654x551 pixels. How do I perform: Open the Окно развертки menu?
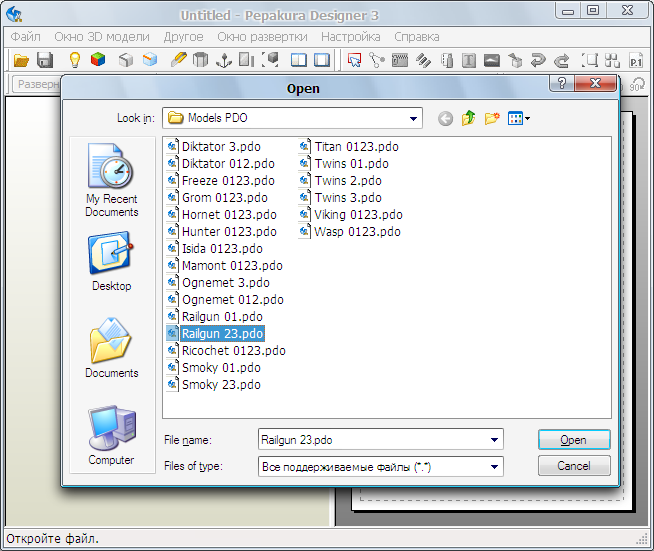[262, 37]
